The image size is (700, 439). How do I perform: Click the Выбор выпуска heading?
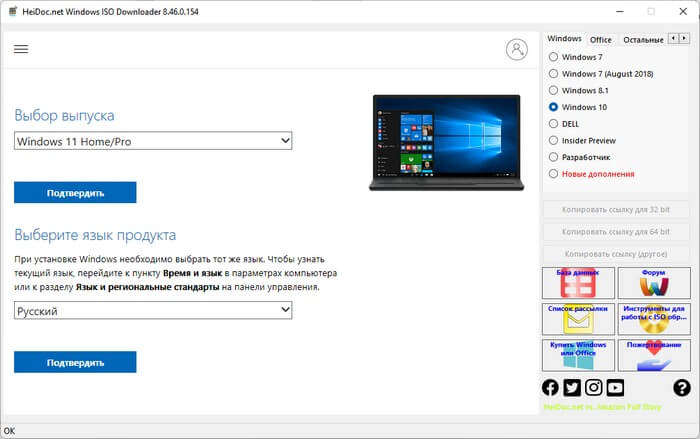click(64, 115)
